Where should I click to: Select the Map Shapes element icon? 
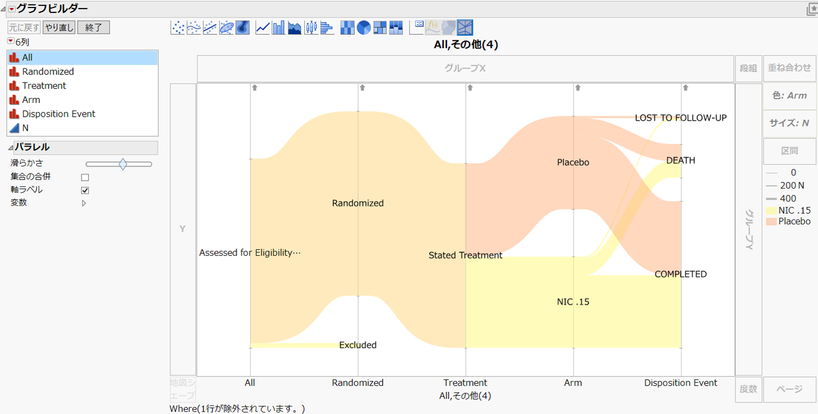click(x=449, y=27)
